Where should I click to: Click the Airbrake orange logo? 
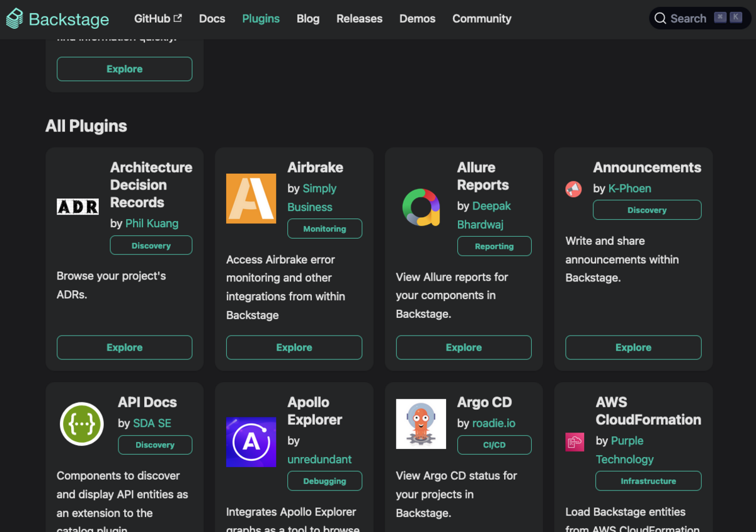pyautogui.click(x=251, y=198)
